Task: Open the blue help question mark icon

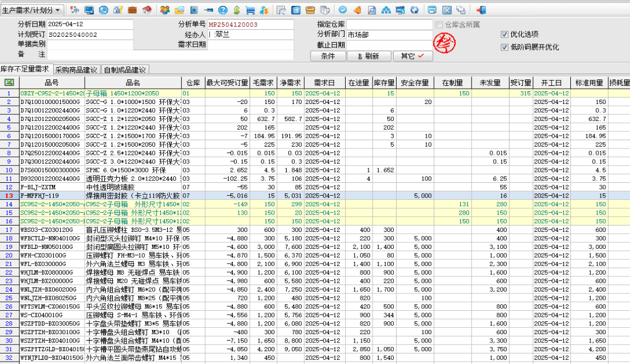Action: tap(222, 10)
